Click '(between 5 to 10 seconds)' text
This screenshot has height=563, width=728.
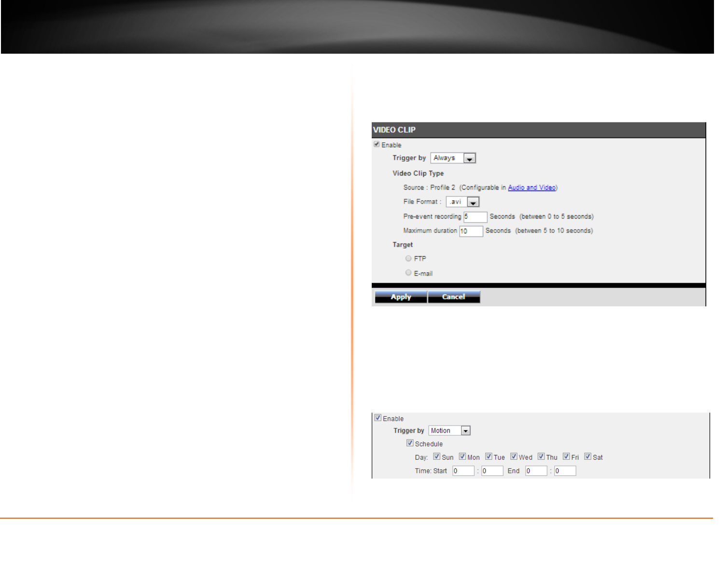[x=554, y=231]
